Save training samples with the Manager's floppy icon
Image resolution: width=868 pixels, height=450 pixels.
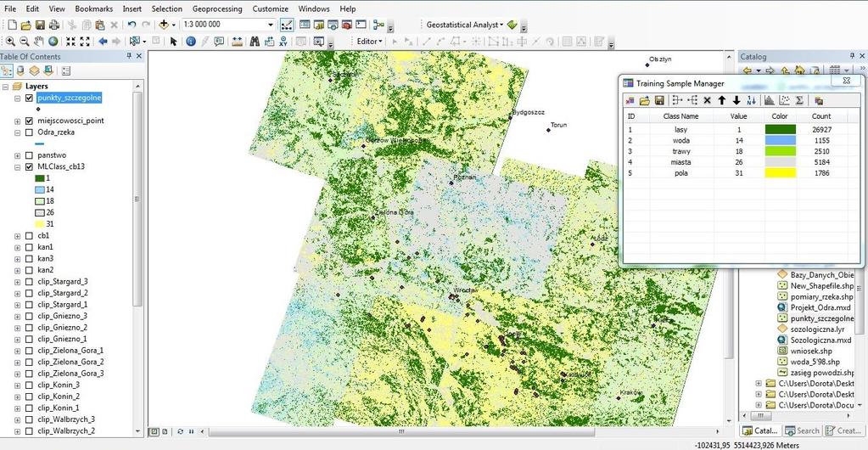[659, 100]
